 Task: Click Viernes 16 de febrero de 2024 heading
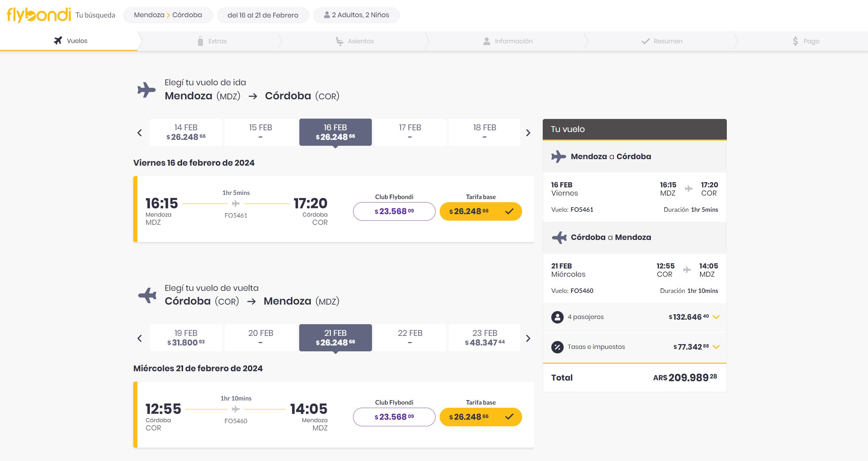(x=194, y=163)
